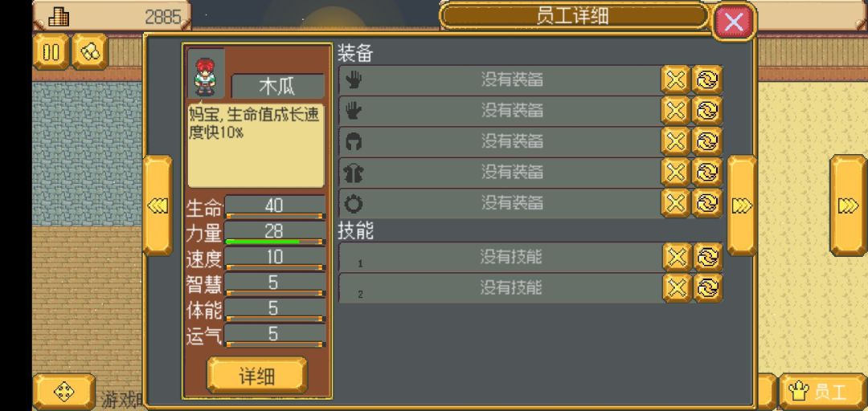
Task: Pause the game with pause icon
Action: point(51,51)
